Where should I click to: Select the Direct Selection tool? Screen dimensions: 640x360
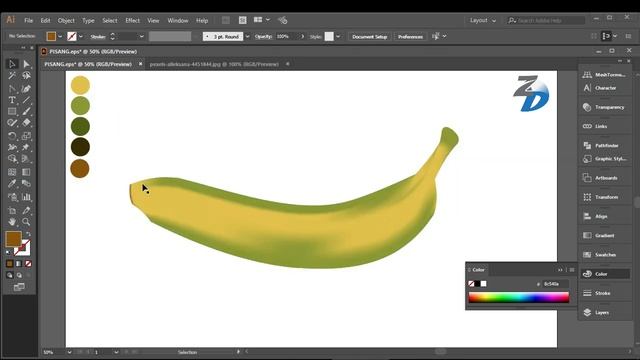27,64
